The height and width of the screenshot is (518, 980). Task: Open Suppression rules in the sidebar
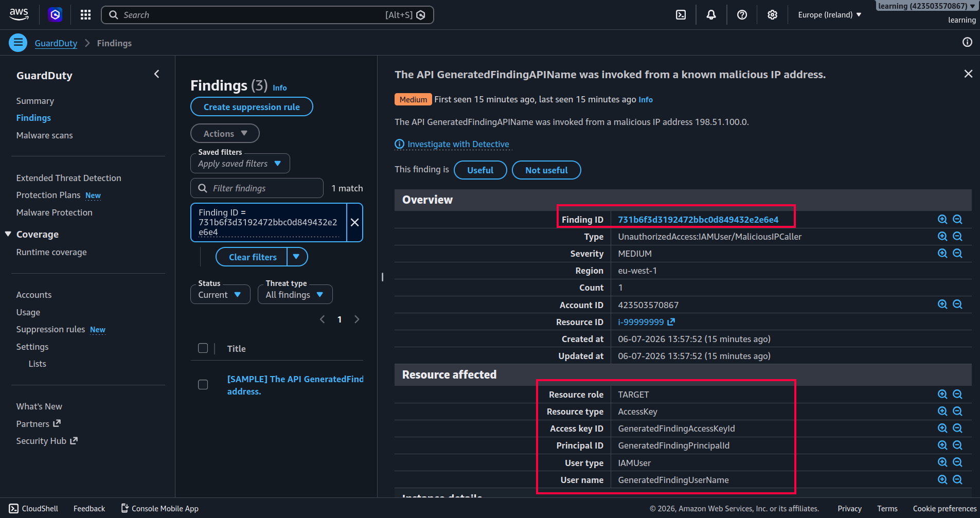[x=50, y=329]
